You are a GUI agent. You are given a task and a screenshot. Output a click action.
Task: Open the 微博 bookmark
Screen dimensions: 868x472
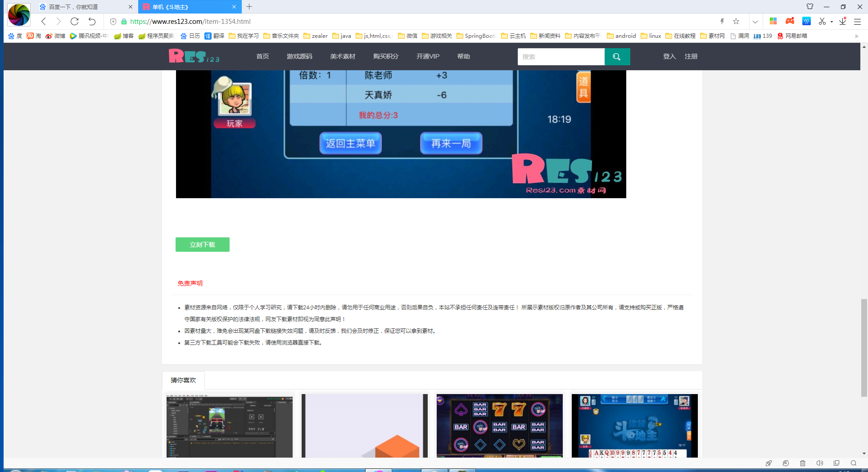pyautogui.click(x=55, y=36)
